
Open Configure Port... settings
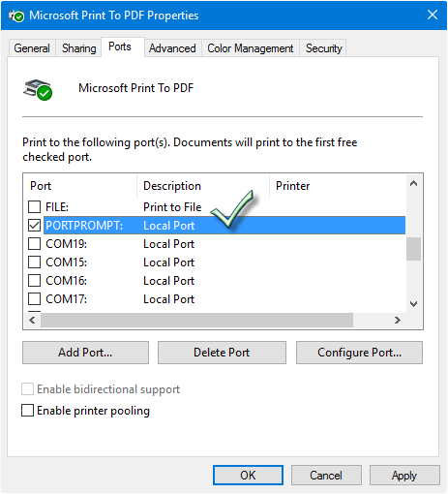pos(359,353)
